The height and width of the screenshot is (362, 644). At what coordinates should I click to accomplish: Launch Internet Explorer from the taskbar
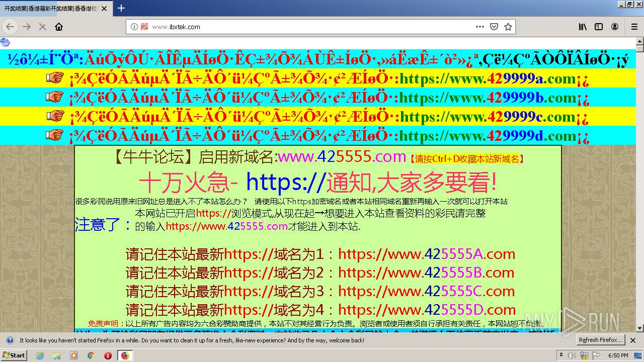point(40,355)
